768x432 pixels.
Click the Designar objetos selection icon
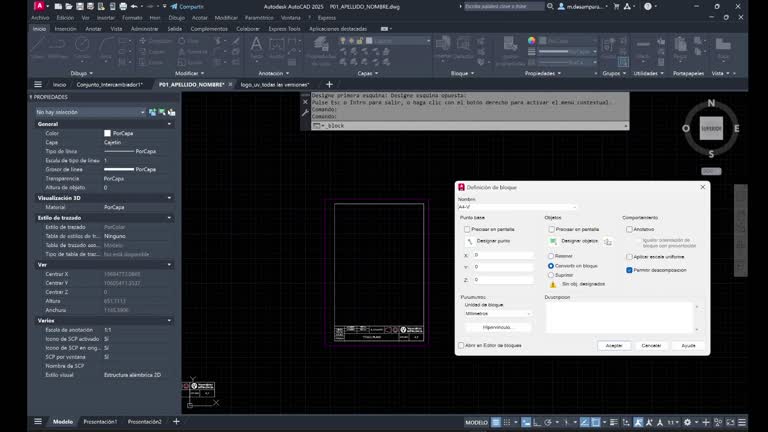(553, 241)
